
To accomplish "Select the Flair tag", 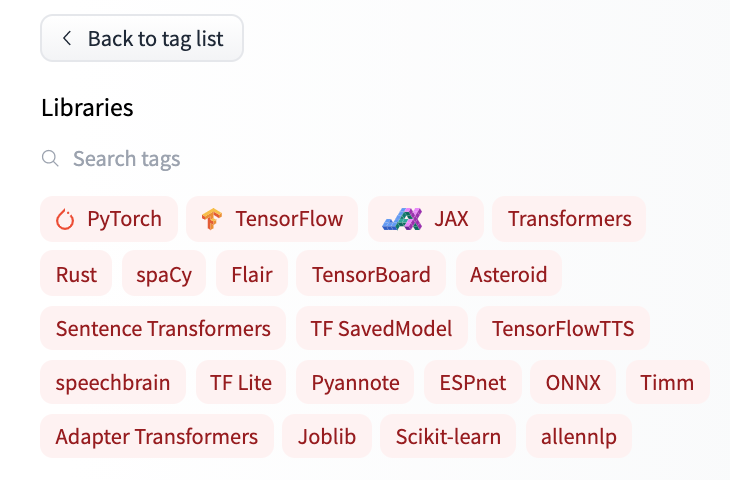I will pyautogui.click(x=252, y=274).
